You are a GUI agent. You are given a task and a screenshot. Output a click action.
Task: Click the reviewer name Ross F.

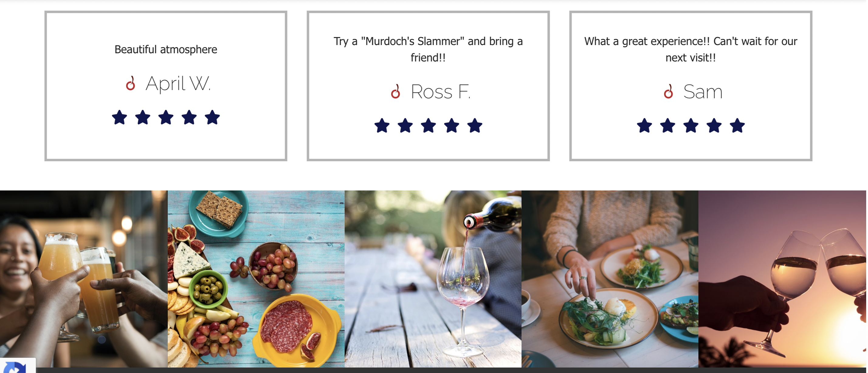441,91
